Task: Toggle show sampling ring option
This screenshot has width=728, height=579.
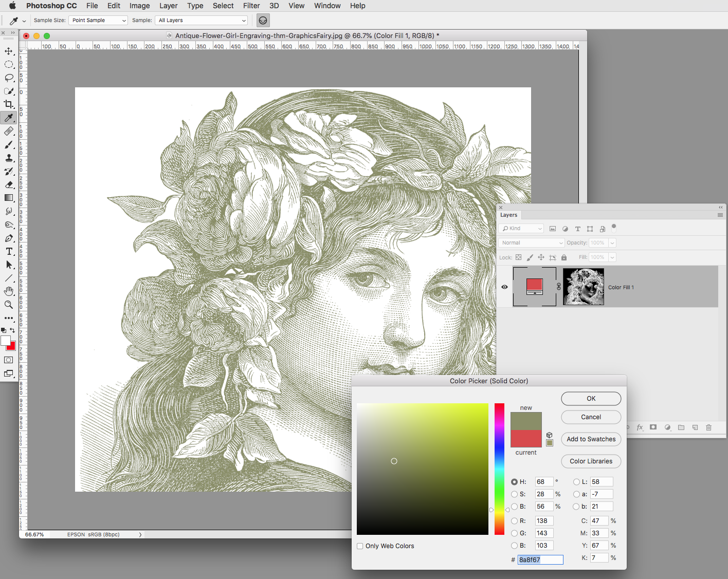Action: [263, 21]
